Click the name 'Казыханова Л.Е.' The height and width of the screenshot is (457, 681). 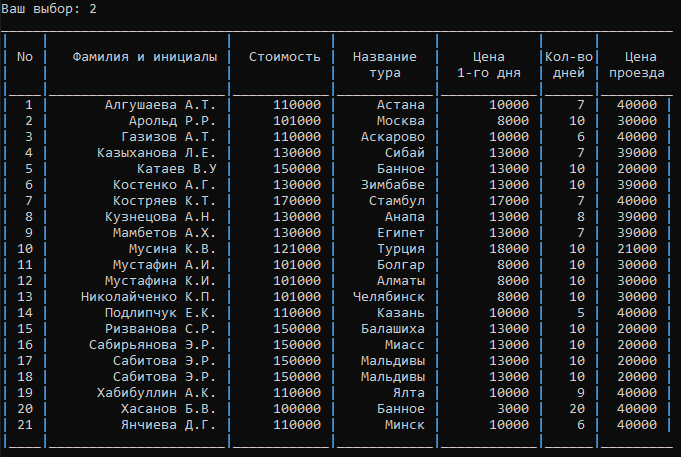(156, 153)
